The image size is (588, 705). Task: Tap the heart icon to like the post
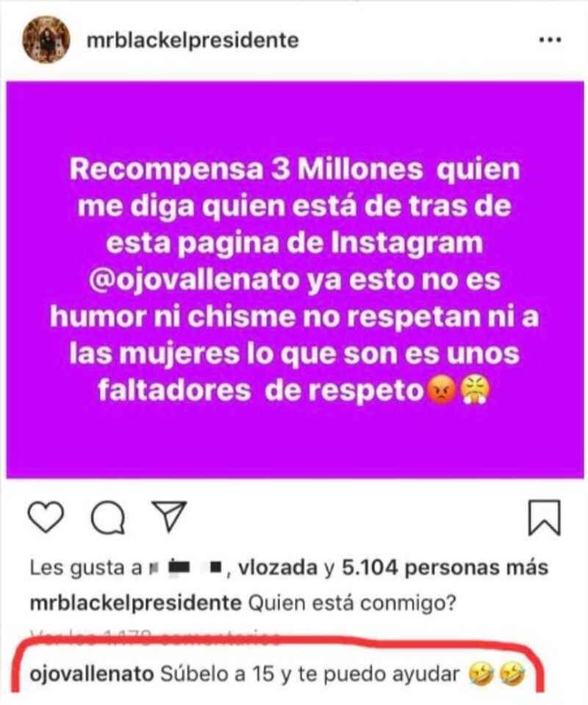pos(46,518)
